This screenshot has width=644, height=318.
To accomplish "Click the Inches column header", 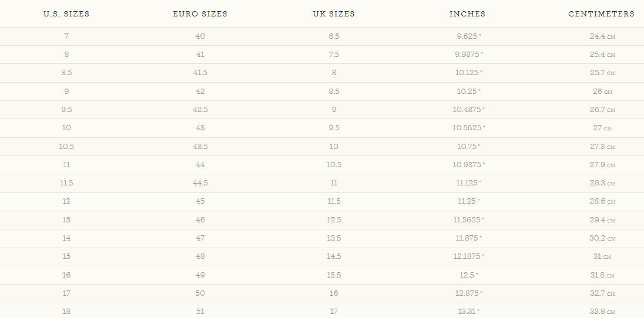I will pos(468,14).
